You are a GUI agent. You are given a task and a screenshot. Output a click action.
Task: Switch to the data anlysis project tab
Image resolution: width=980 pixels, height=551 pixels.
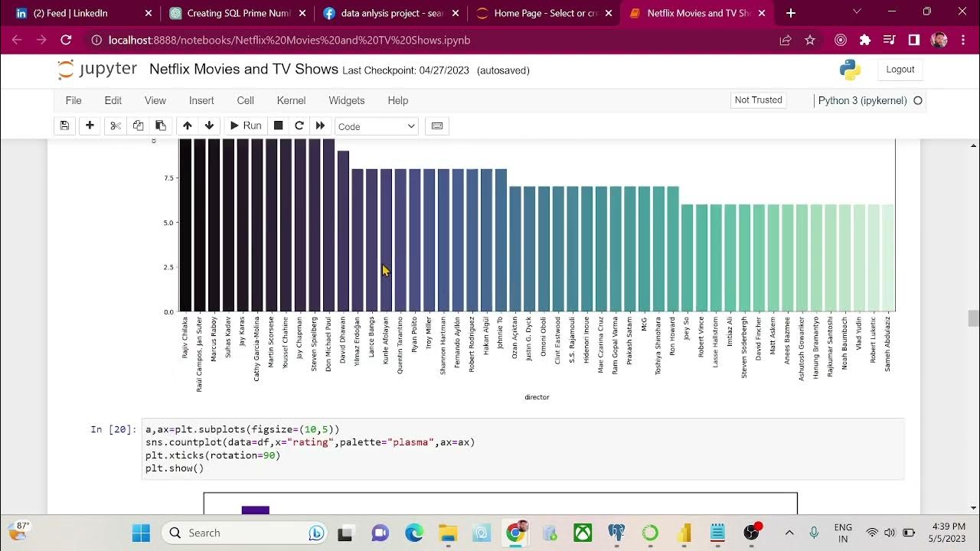(391, 13)
